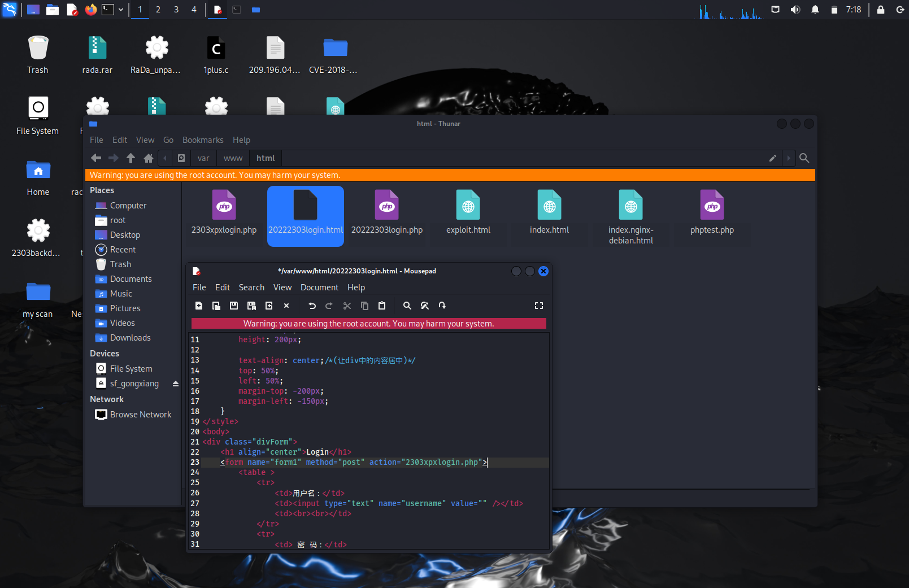Go forward in Thunar navigation
Image resolution: width=909 pixels, height=588 pixels.
[114, 158]
